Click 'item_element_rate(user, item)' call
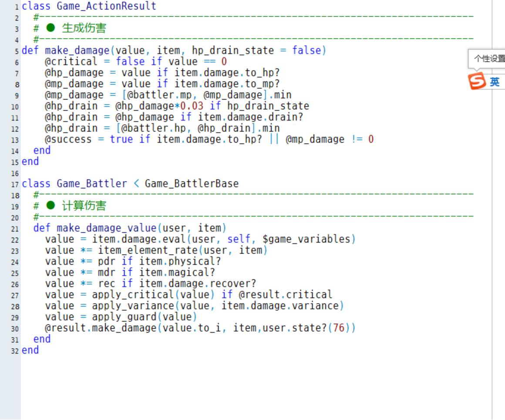 click(182, 250)
